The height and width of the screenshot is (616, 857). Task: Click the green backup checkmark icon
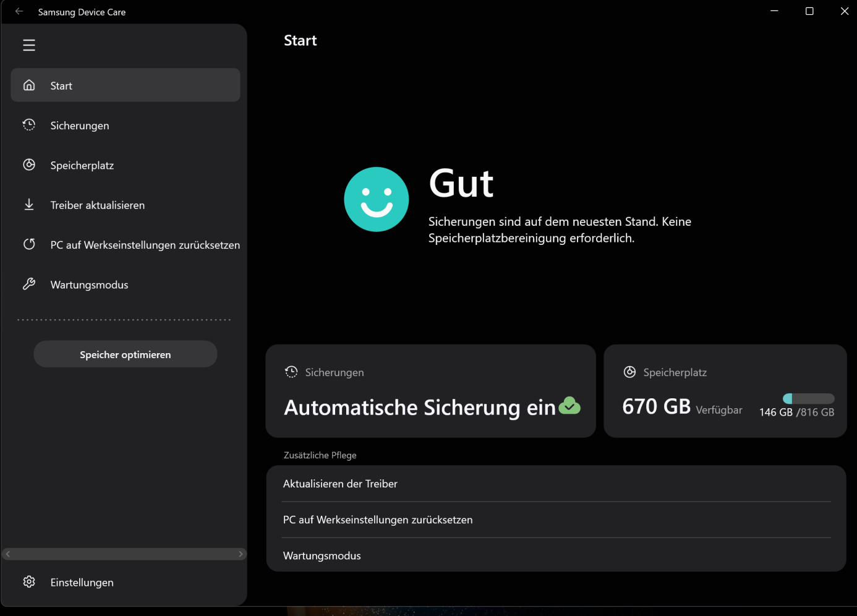(571, 406)
